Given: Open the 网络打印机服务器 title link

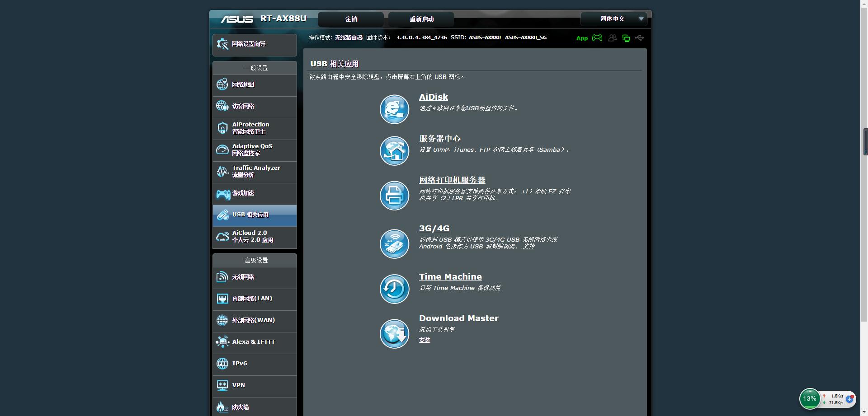Looking at the screenshot, I should 452,180.
